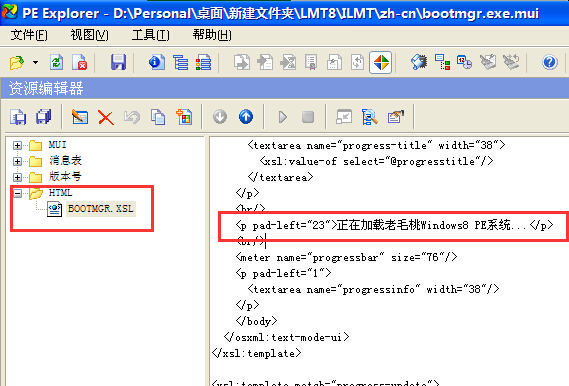Expand the 消息表 folder node

(17, 161)
